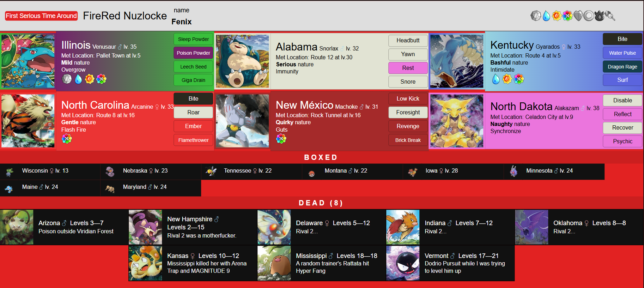Click the boxed Tennessee Beedrill sprite
Screen dimensions: 644x288
pyautogui.click(x=211, y=172)
